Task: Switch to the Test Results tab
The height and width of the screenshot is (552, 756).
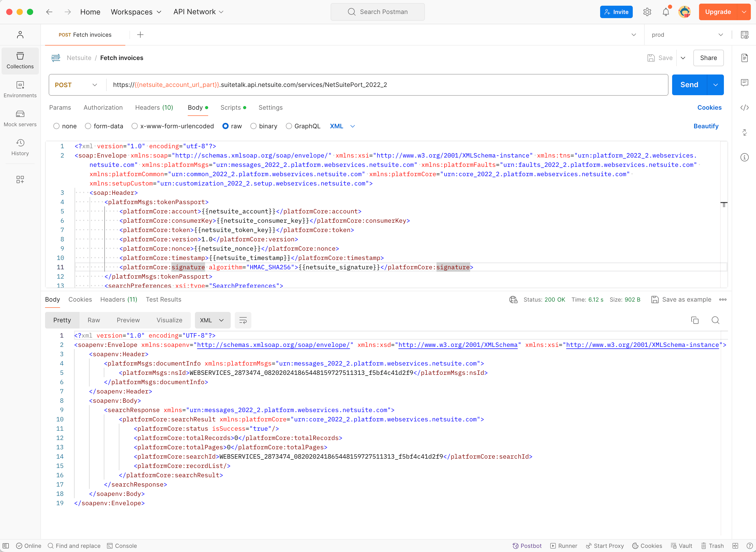Action: (164, 299)
